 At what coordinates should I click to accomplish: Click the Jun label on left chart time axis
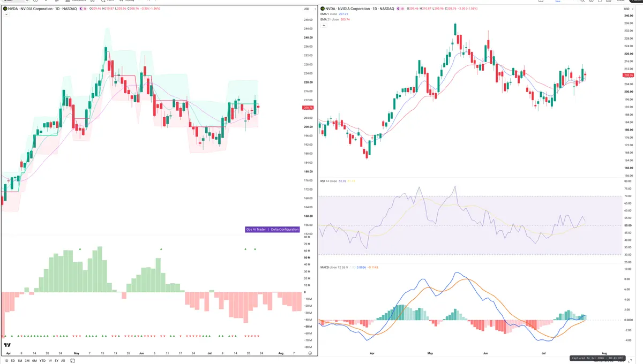click(x=141, y=353)
